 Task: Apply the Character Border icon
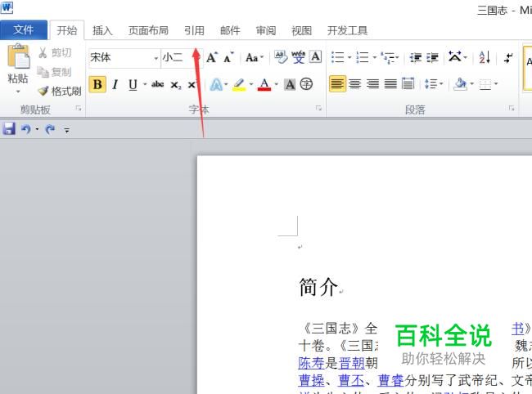pyautogui.click(x=316, y=57)
